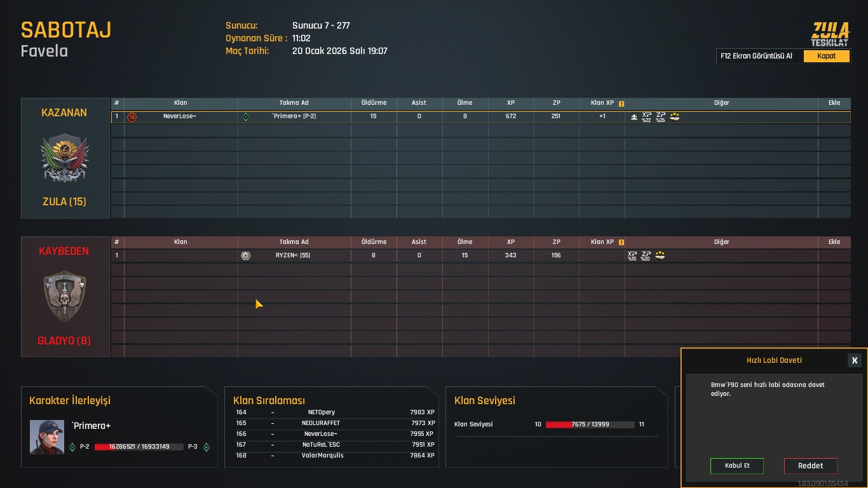Click the GLADYO (8) team score
Screen dimensions: 868x488
tap(64, 341)
